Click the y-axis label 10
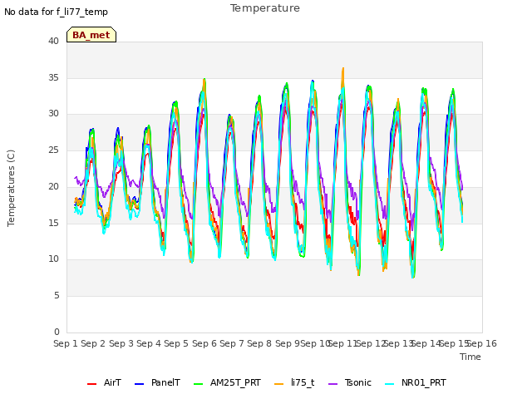 click(x=53, y=259)
